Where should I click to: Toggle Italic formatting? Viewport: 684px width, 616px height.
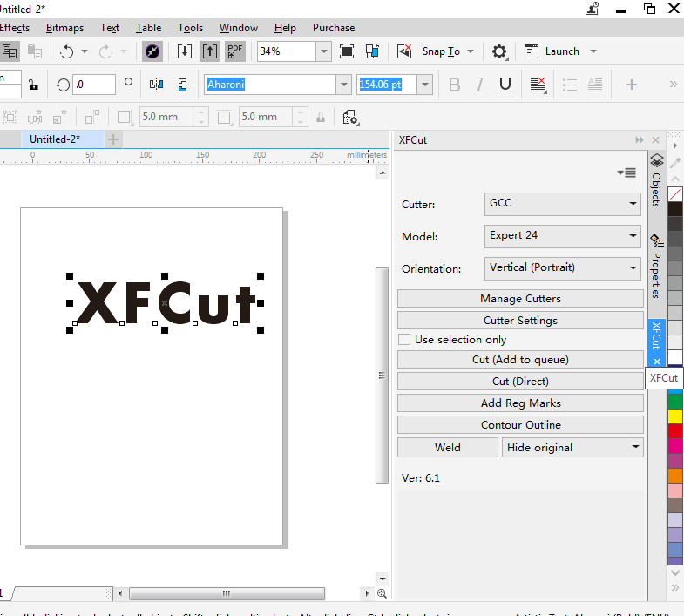pyautogui.click(x=479, y=85)
